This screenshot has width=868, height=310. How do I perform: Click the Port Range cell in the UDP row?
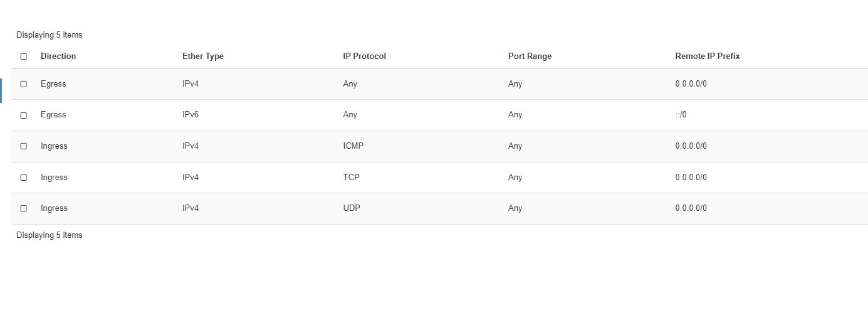click(515, 208)
